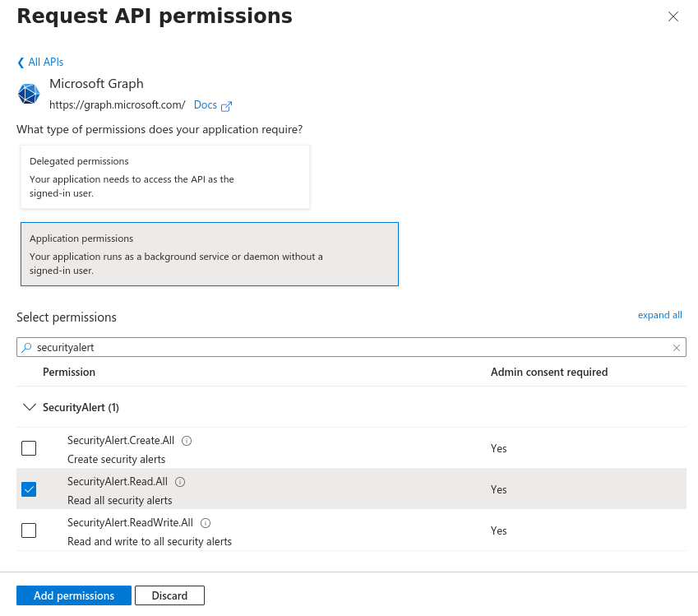The height and width of the screenshot is (616, 698).
Task: Close the Request API permissions panel
Action: tap(673, 17)
